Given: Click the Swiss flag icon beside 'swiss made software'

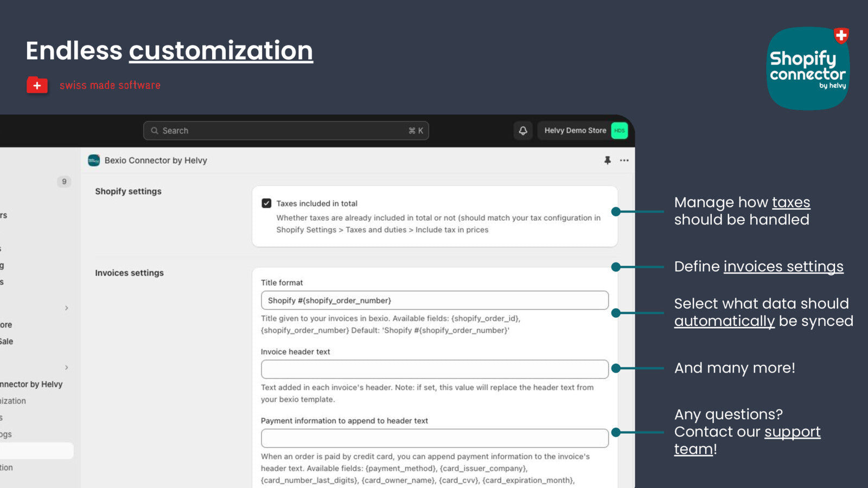Looking at the screenshot, I should pos(37,85).
